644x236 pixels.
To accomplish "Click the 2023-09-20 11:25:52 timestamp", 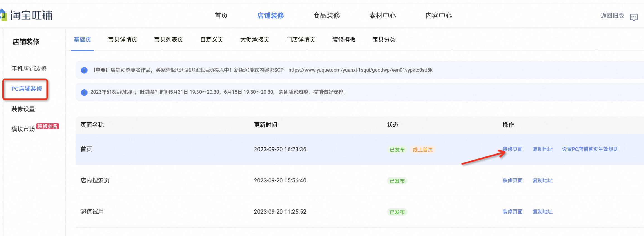I will point(280,212).
